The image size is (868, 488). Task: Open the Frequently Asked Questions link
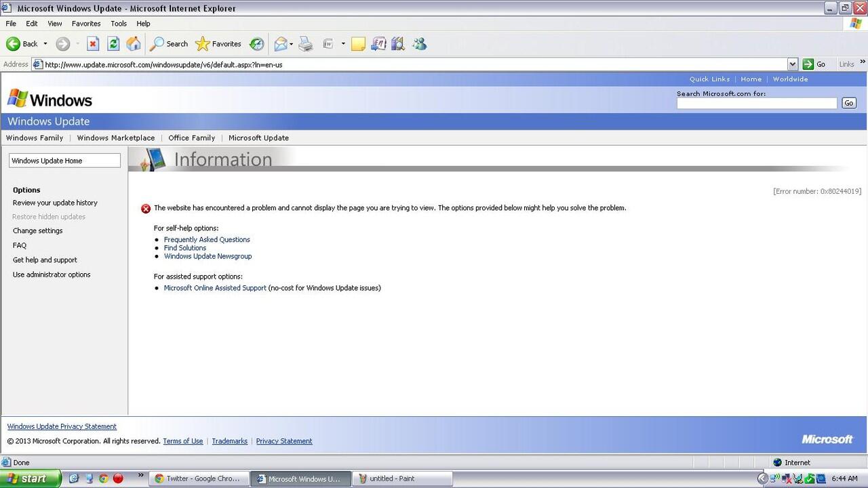[x=207, y=239]
